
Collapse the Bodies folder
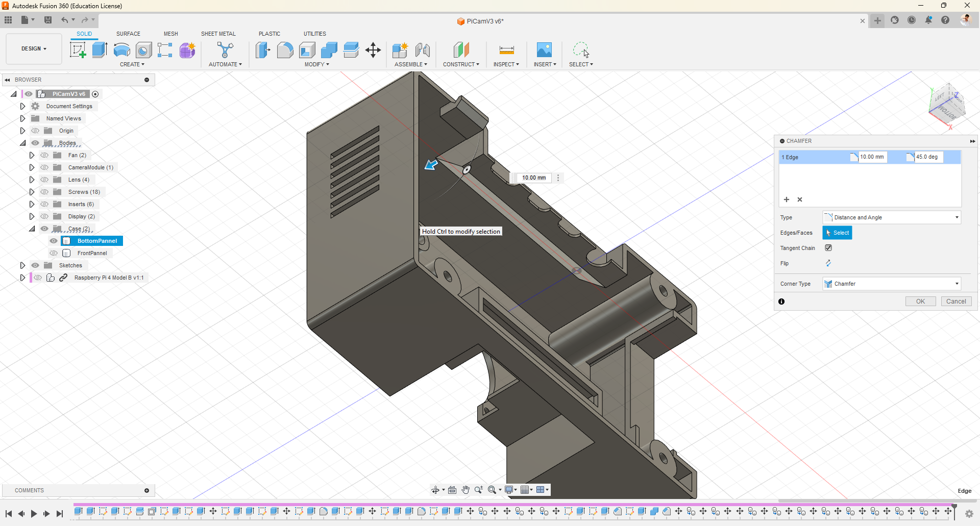coord(22,143)
